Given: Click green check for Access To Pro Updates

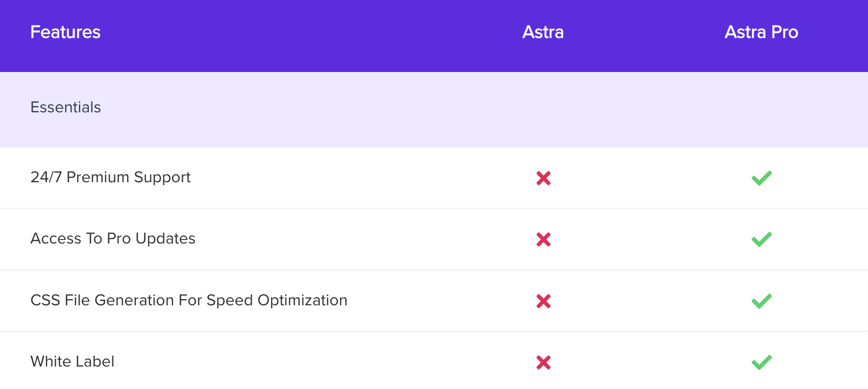Looking at the screenshot, I should pyautogui.click(x=761, y=239).
